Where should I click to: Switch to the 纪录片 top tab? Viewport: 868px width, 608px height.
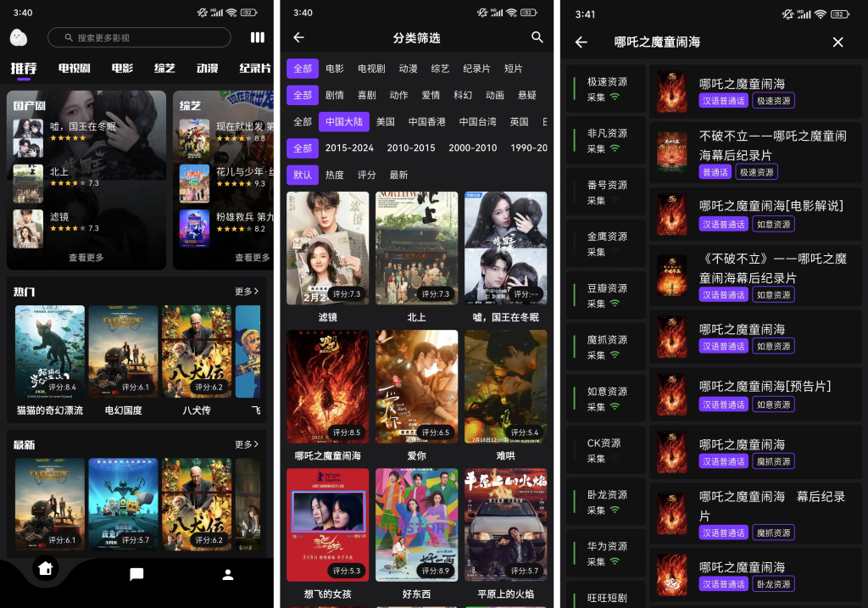pos(255,68)
